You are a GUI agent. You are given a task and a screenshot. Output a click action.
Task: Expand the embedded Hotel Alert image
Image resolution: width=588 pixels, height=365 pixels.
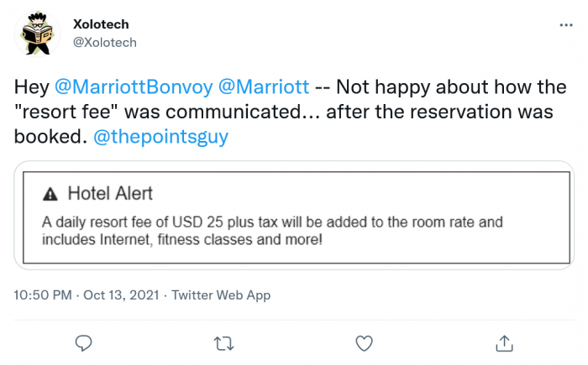(294, 214)
